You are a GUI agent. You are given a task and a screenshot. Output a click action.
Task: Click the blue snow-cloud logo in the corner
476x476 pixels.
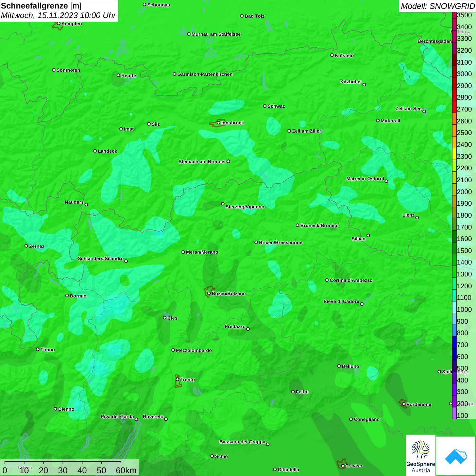click(x=456, y=456)
